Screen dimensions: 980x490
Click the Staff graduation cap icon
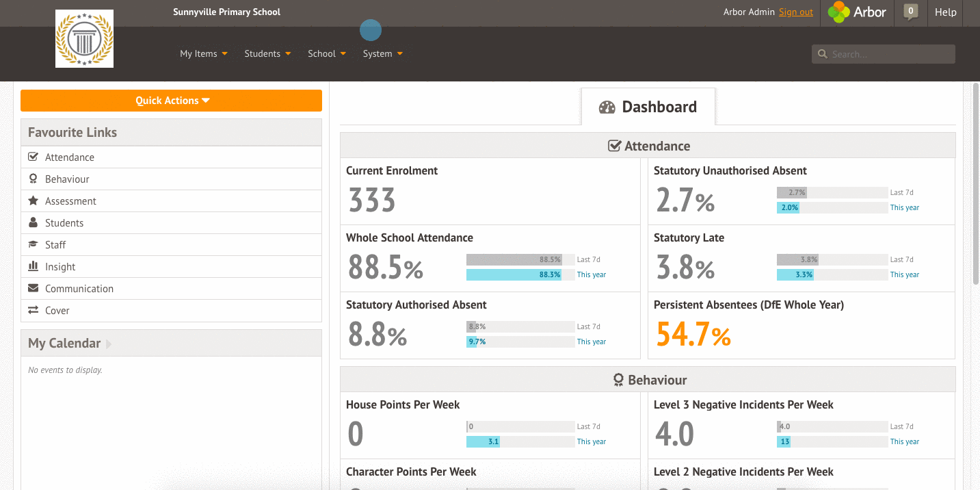point(33,244)
